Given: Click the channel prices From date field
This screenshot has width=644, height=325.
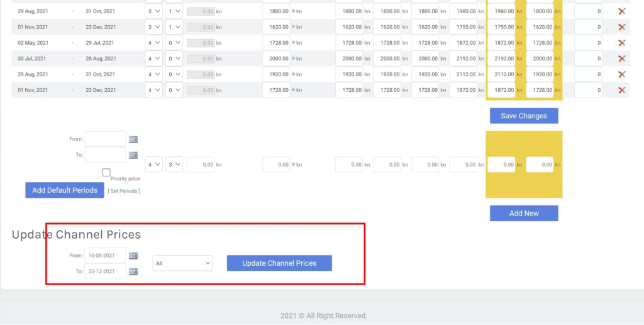Looking at the screenshot, I should click(x=106, y=256).
